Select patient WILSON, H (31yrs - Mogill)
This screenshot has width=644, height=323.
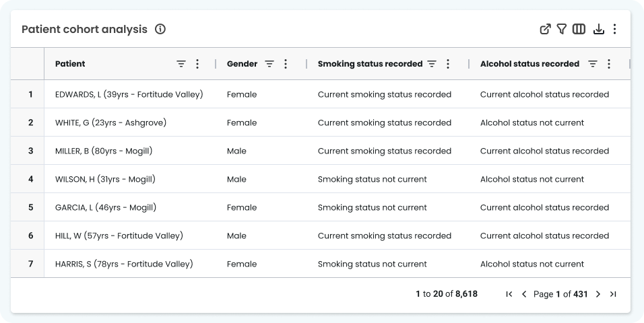(x=105, y=180)
